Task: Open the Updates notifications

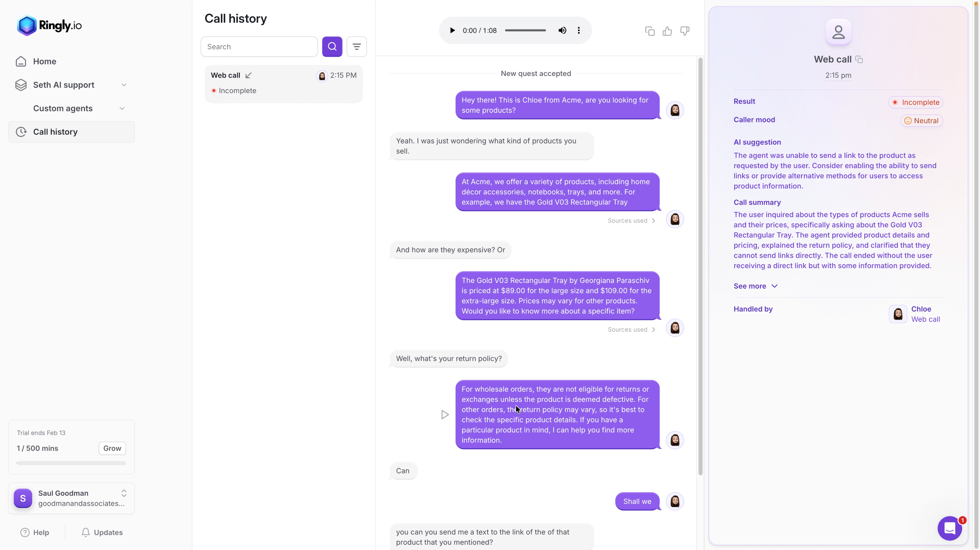Action: (102, 532)
